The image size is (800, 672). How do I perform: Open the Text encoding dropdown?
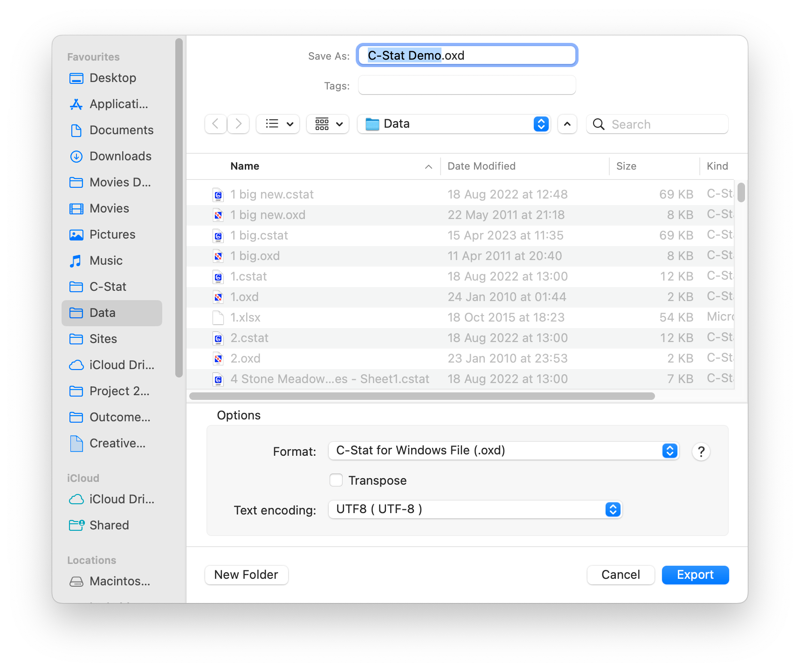click(475, 509)
